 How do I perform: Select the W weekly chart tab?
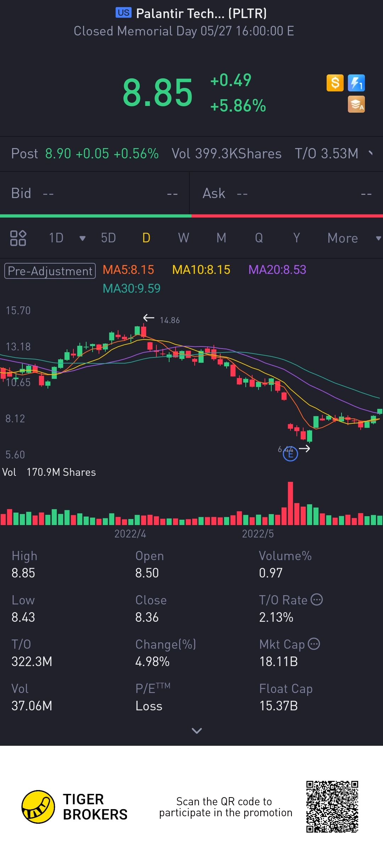184,238
